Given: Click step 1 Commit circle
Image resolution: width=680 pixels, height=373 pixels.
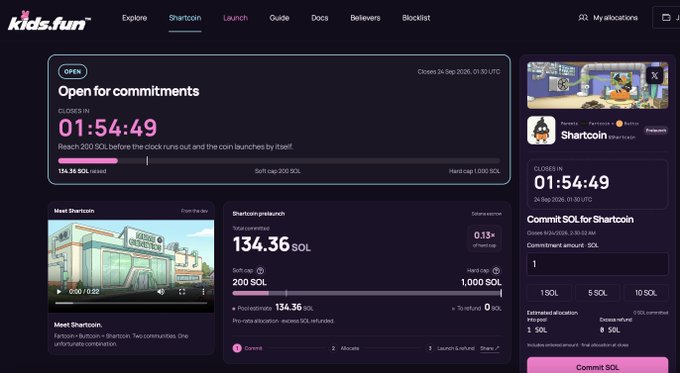Looking at the screenshot, I should click(x=237, y=348).
